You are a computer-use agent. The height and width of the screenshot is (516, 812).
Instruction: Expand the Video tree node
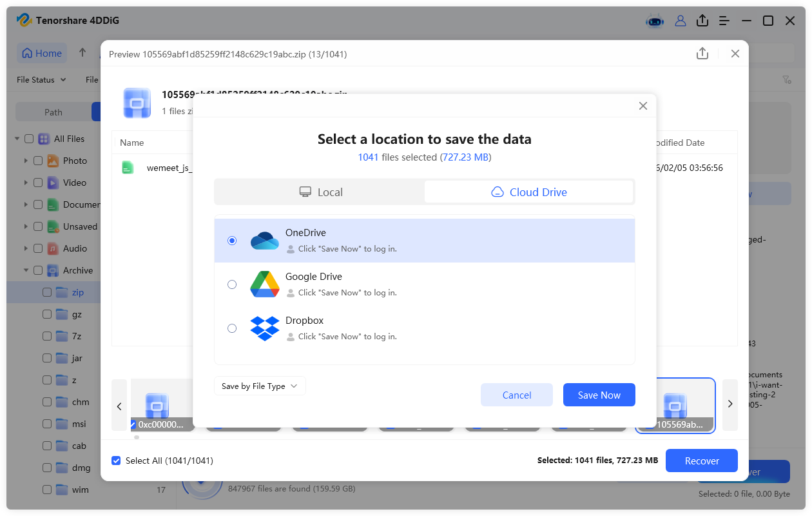click(26, 183)
